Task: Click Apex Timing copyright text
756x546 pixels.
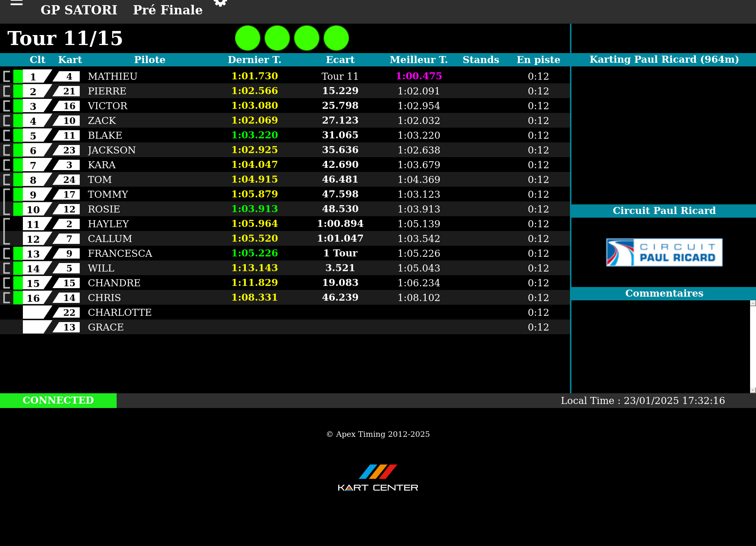Action: pos(378,434)
